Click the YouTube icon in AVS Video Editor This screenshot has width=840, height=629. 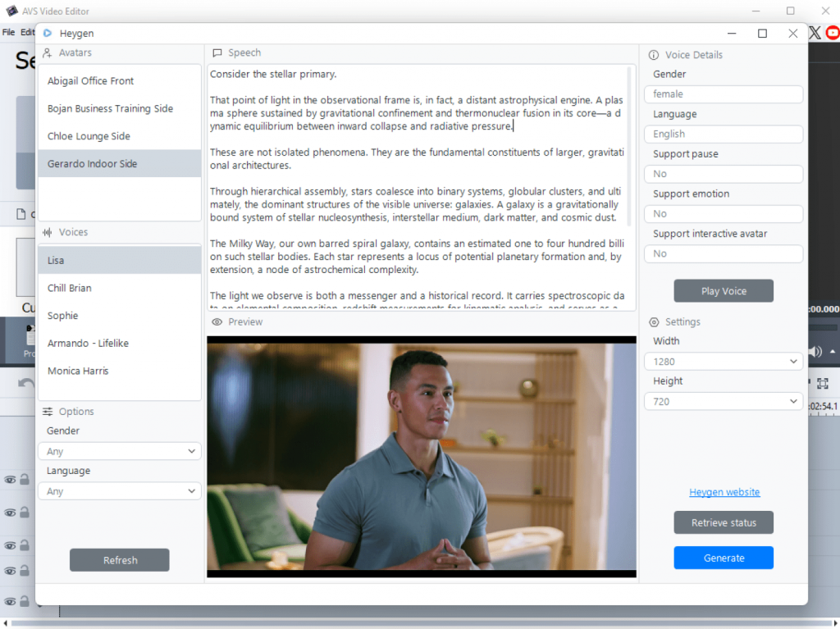coord(833,33)
